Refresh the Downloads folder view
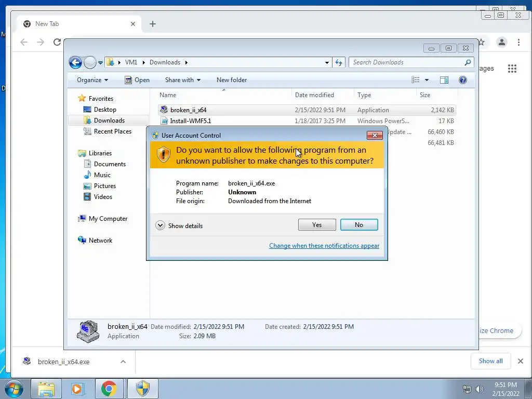The height and width of the screenshot is (399, 532). 339,62
